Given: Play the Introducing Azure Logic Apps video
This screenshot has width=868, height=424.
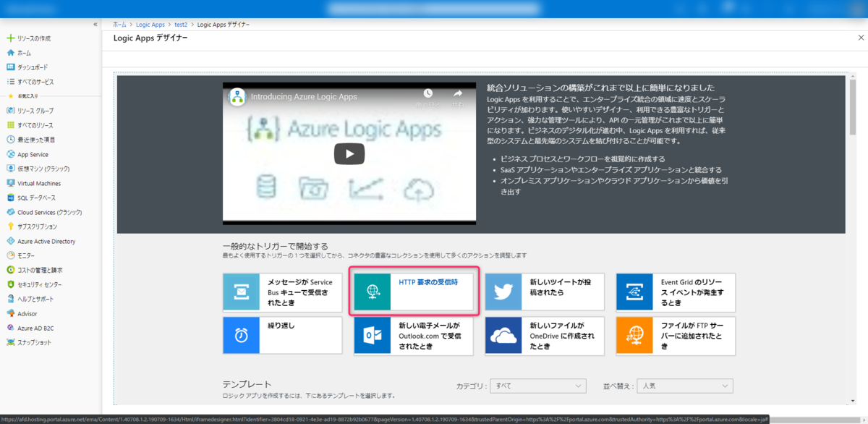Looking at the screenshot, I should tap(349, 153).
